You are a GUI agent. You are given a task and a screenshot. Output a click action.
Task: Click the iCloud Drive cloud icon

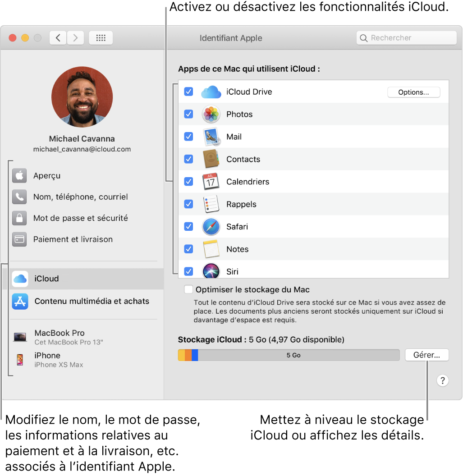[x=211, y=92]
